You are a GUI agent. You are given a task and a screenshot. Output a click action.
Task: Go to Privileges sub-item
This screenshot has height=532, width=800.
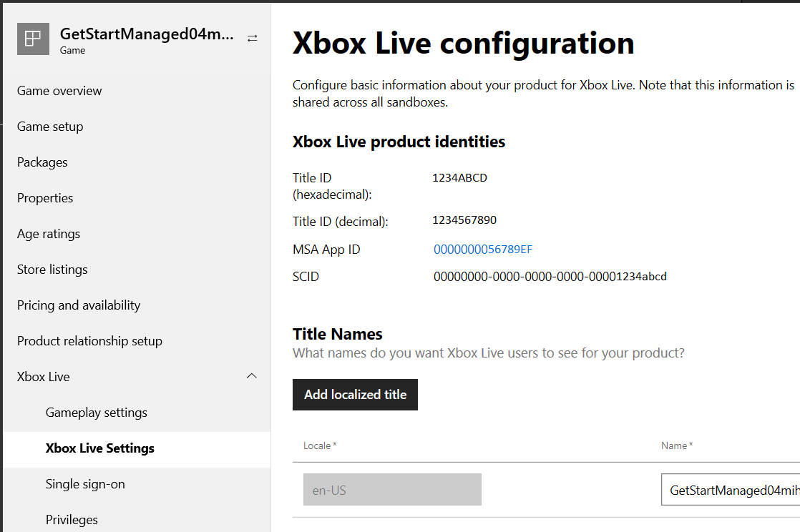pyautogui.click(x=72, y=520)
